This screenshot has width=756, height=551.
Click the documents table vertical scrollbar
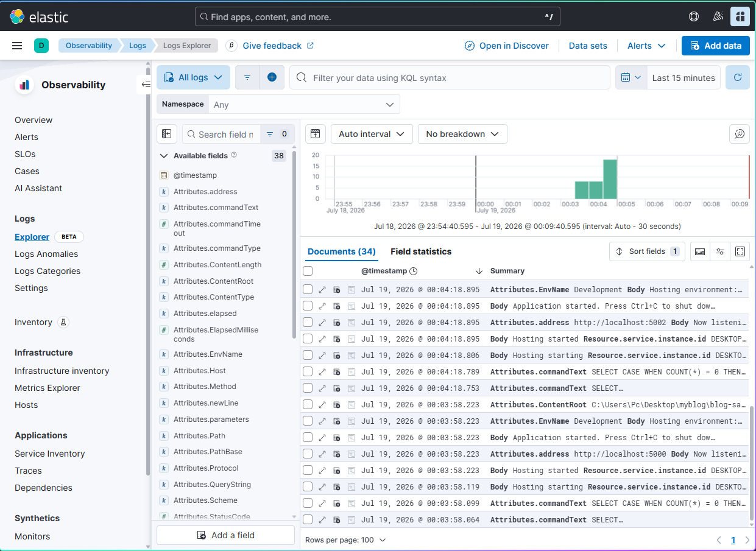pyautogui.click(x=751, y=463)
